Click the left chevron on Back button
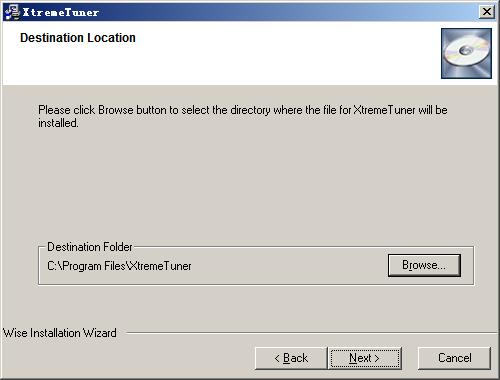This screenshot has height=380, width=500. click(x=277, y=359)
